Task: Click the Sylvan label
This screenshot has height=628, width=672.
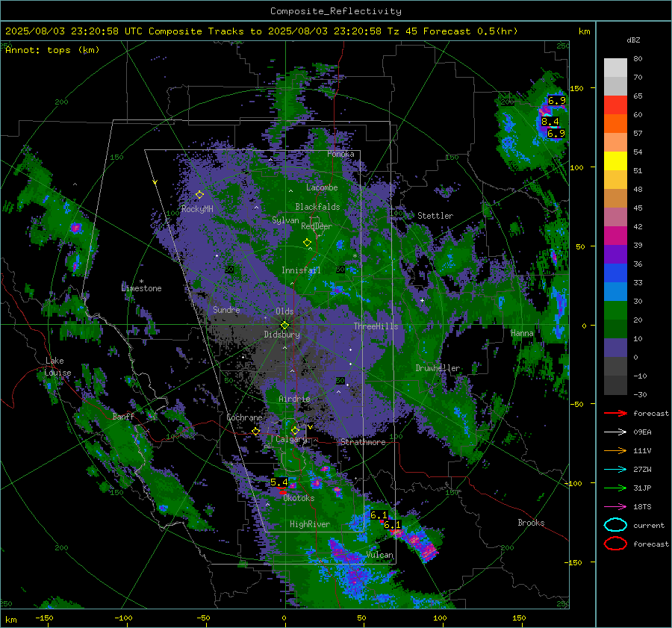Action: tap(285, 220)
